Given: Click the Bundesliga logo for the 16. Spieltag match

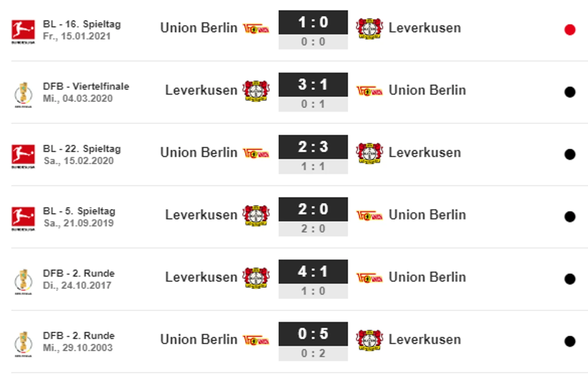Looking at the screenshot, I should (23, 32).
